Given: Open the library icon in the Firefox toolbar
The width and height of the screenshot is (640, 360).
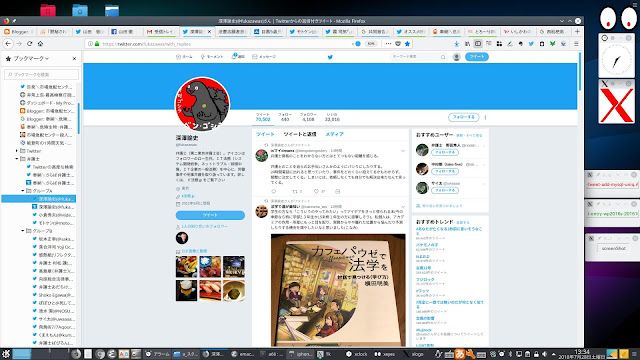Looking at the screenshot, I should coord(467,44).
